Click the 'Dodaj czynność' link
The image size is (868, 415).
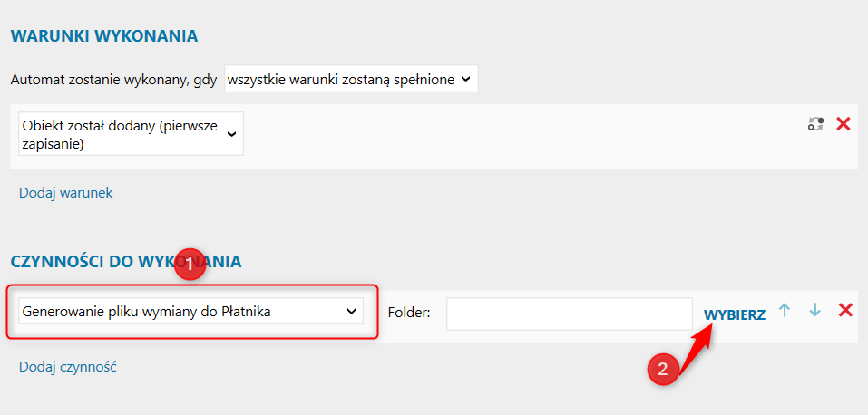coord(67,366)
